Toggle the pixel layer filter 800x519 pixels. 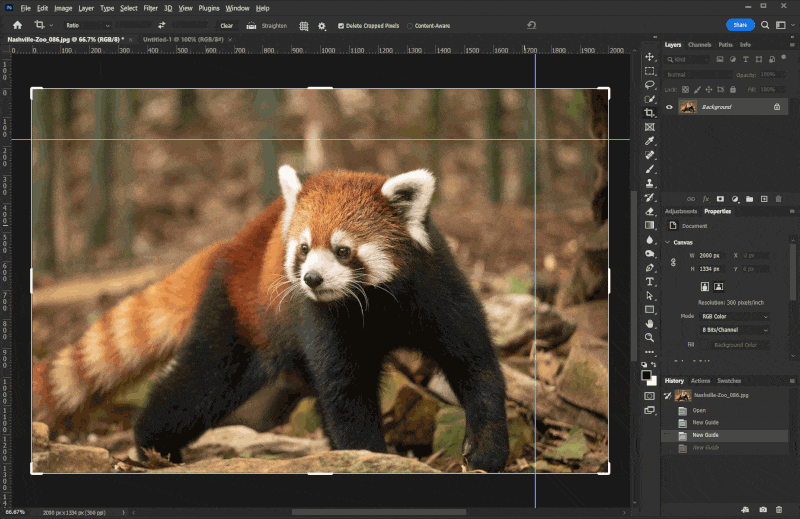pos(720,60)
